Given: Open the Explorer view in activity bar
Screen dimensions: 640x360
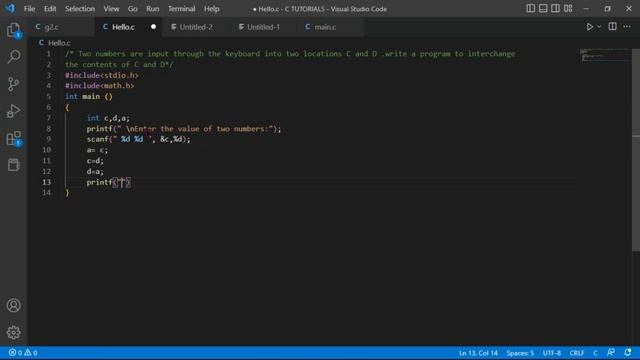Looking at the screenshot, I should pos(13,30).
